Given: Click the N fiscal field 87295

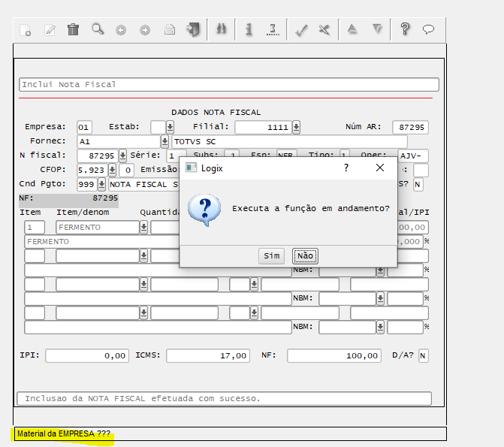Looking at the screenshot, I should pyautogui.click(x=98, y=156).
